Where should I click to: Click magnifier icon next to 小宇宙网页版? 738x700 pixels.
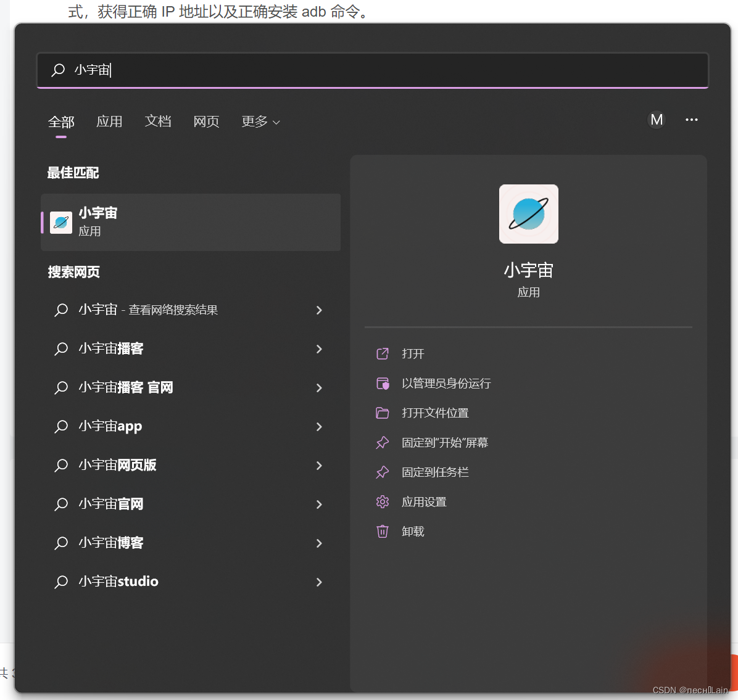point(61,466)
